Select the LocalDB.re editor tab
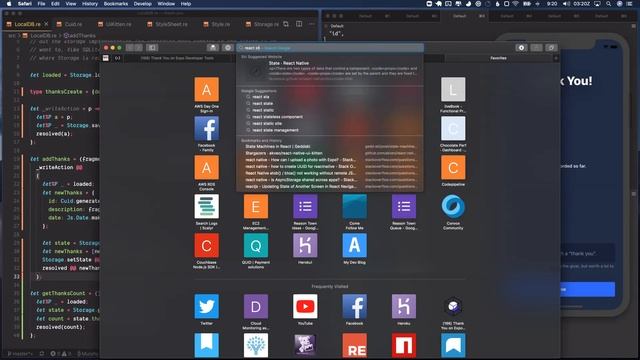This screenshot has width=640, height=360. coord(27,24)
